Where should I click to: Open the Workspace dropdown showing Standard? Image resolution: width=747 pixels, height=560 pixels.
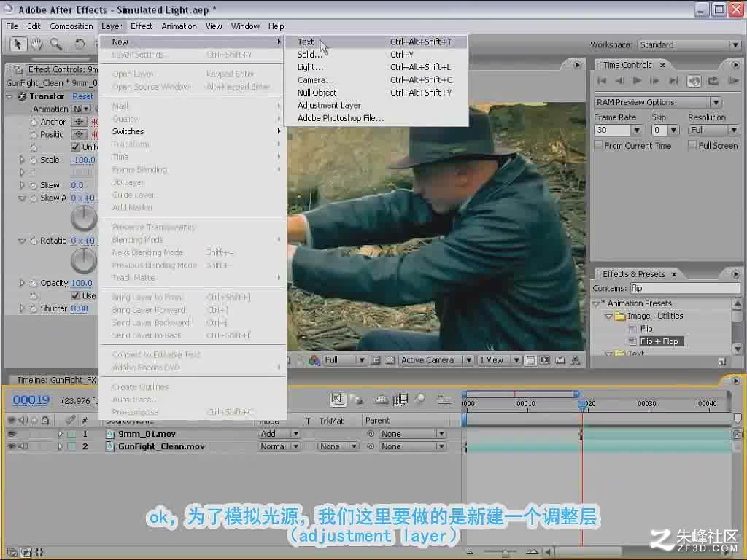[x=689, y=44]
